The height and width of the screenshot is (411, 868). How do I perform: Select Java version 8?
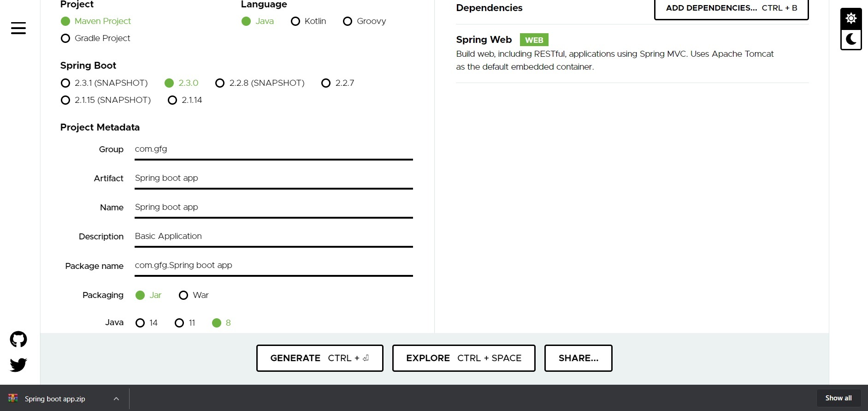tap(221, 323)
